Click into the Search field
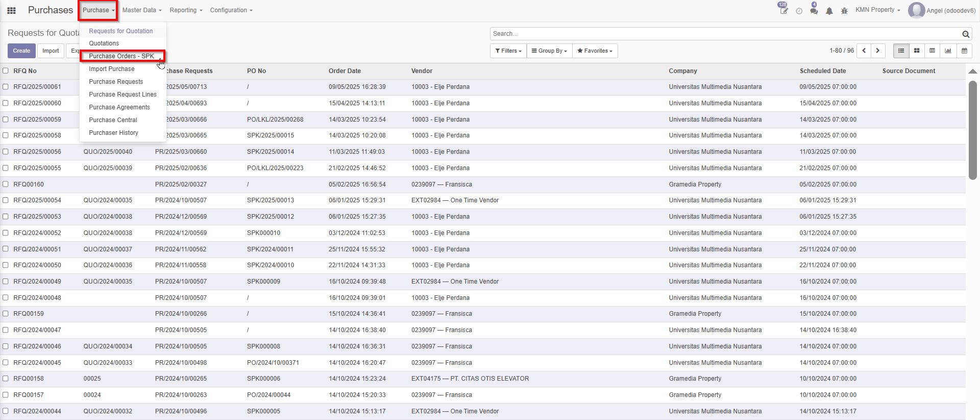The image size is (980, 420). [725, 34]
